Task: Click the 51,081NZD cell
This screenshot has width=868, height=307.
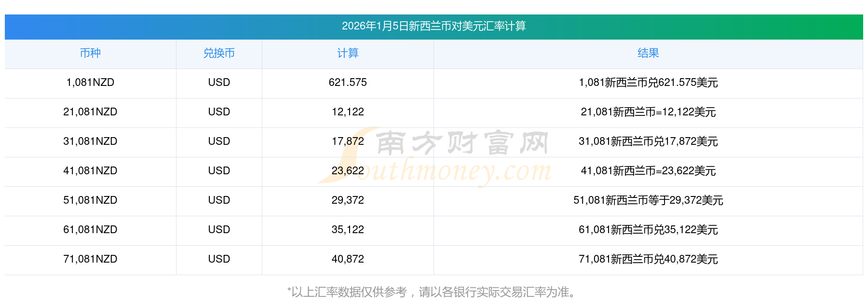Action: (x=90, y=200)
